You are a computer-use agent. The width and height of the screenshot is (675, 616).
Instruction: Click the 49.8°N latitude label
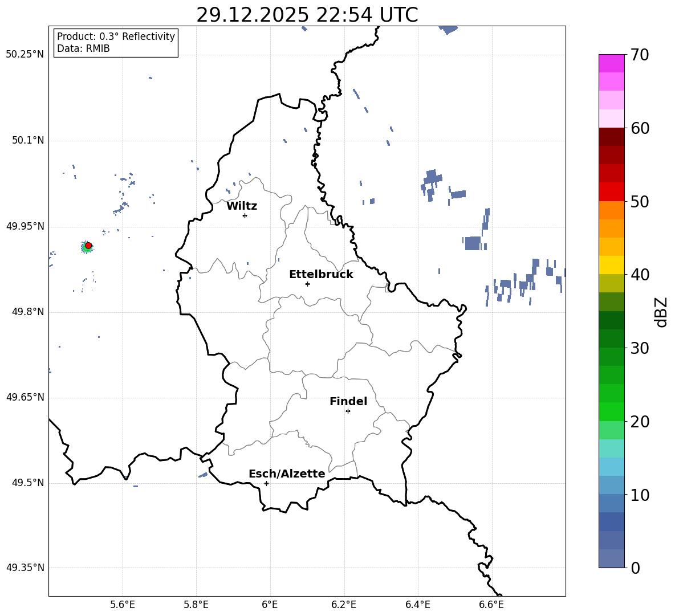(28, 312)
